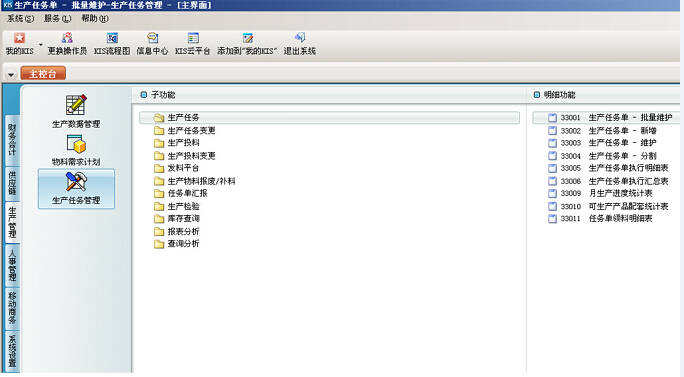This screenshot has width=684, height=377.
Task: Switch to the 移动商务 side tab
Action: tap(12, 308)
